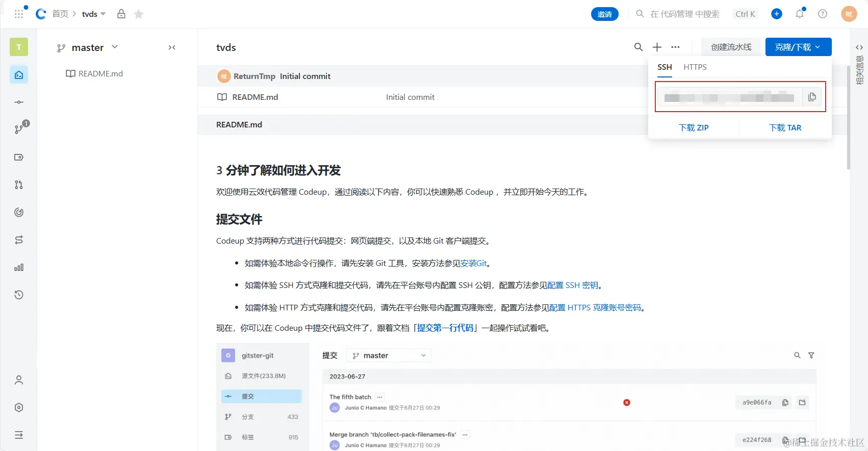Open the configure SSH key link

[x=573, y=285]
